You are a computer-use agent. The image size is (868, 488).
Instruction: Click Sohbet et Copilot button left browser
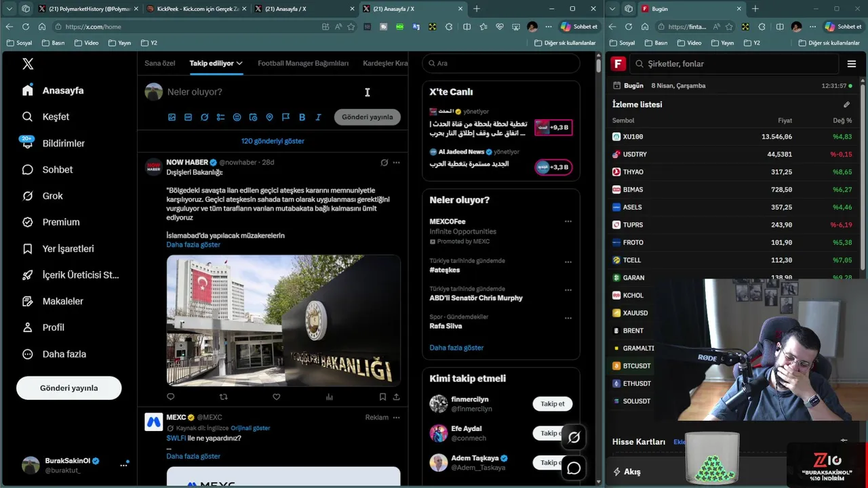click(x=579, y=26)
